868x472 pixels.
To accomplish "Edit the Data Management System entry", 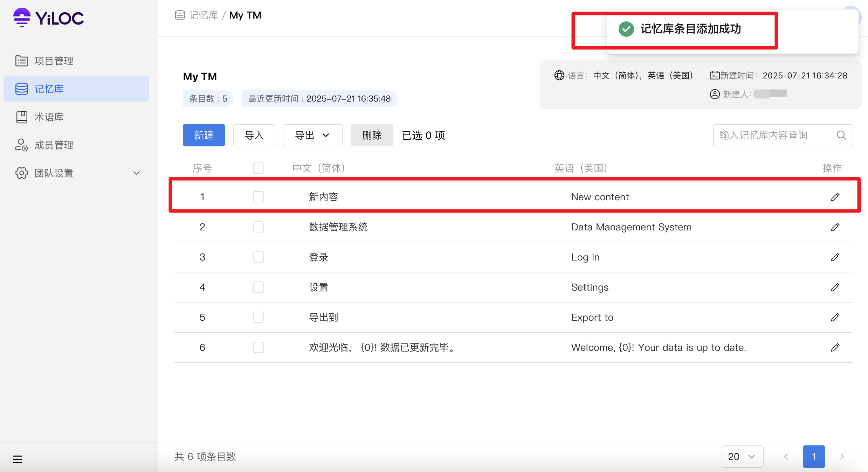I will [x=835, y=227].
